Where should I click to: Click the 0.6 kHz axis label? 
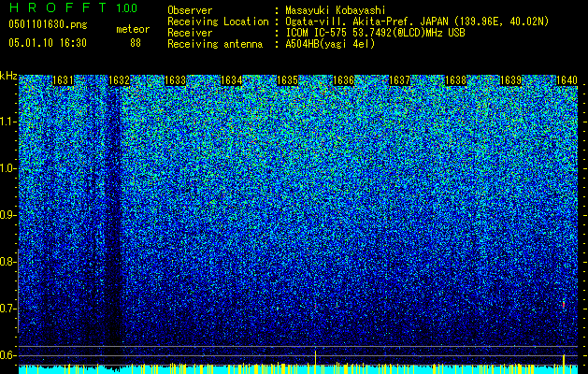(x=8, y=355)
